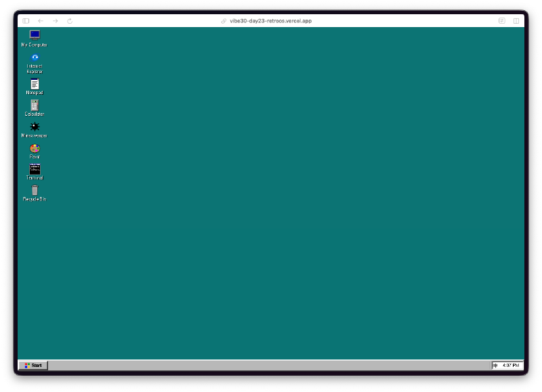Viewport: 542px width, 392px height.
Task: Click the Windows logo on the Start button
Action: coord(27,365)
